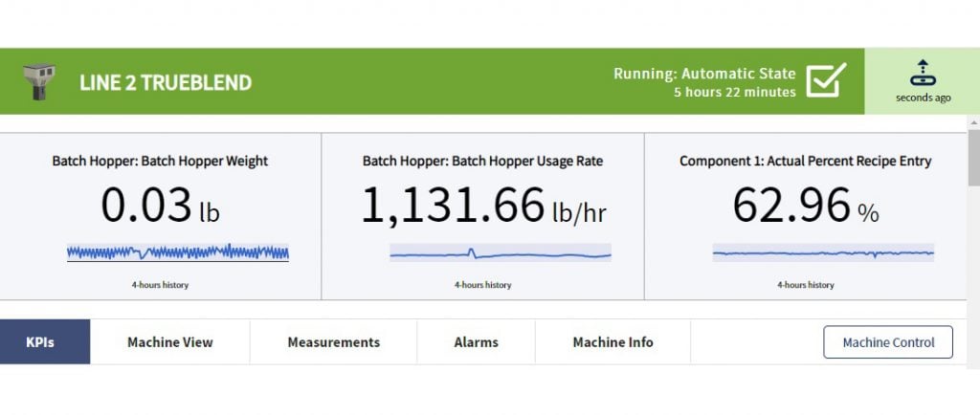The image size is (980, 415).
Task: Go to the Alarms tab
Action: click(477, 342)
